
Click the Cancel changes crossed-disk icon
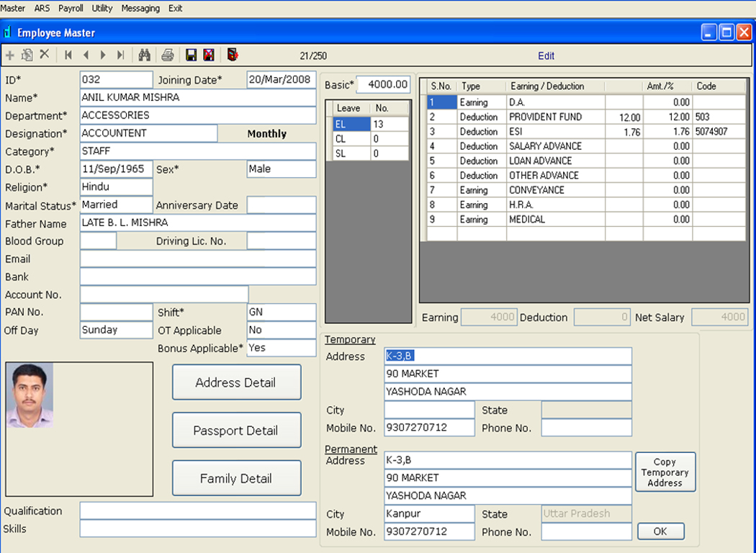207,55
